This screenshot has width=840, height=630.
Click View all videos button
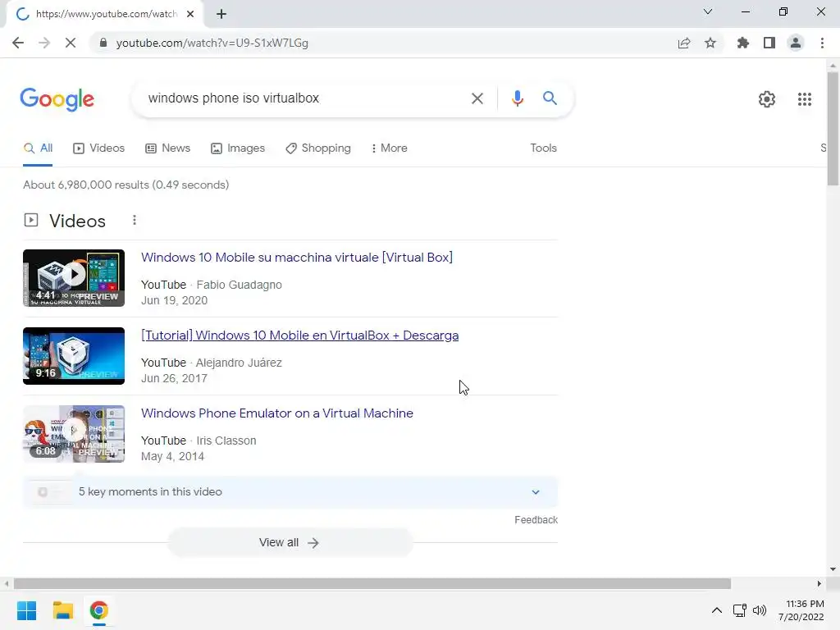[290, 543]
